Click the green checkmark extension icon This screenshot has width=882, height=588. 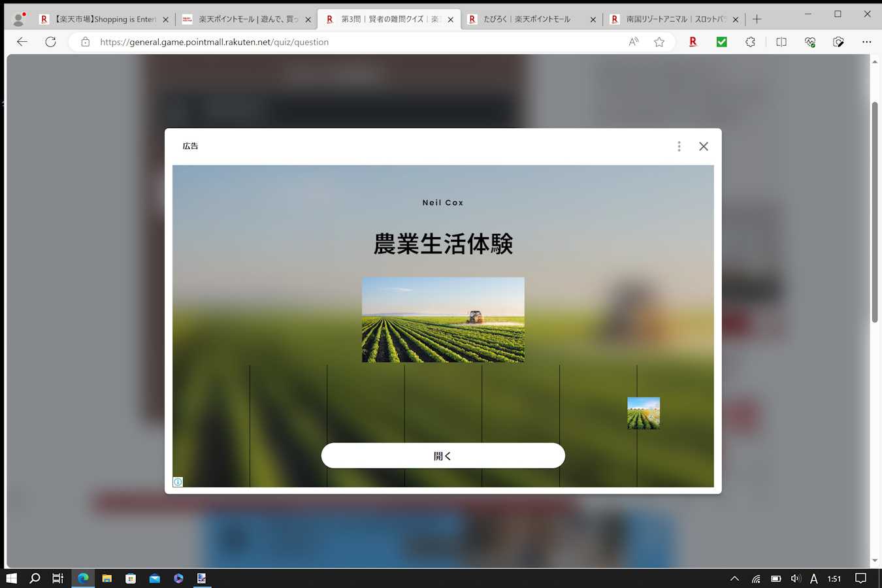point(722,42)
